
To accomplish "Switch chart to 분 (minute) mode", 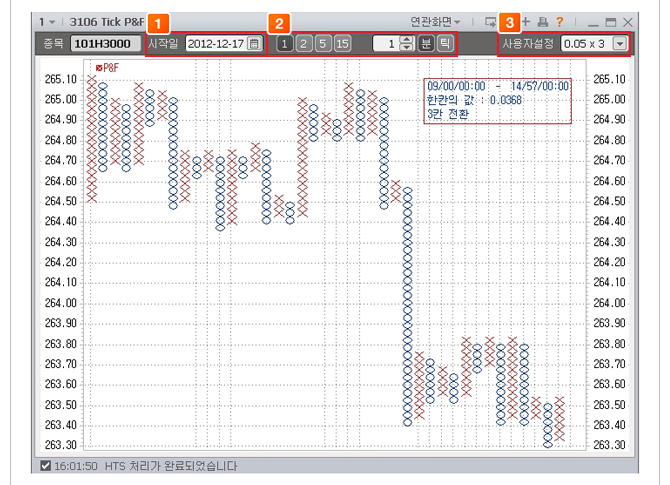I will (x=426, y=43).
